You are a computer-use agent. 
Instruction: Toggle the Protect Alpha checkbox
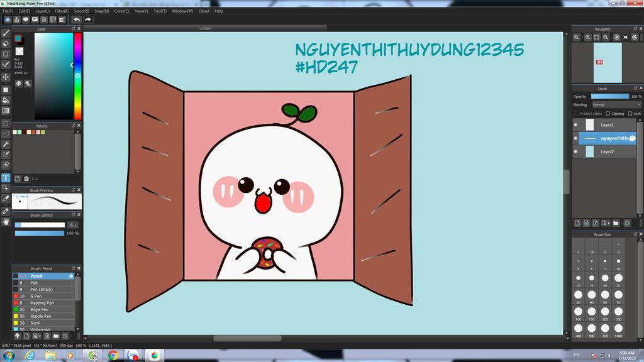coord(576,114)
